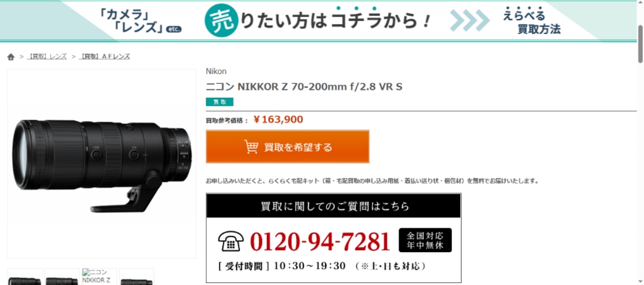This screenshot has width=644, height=285.
Task: Click the telephone icon beside the phone number
Action: pos(231,241)
